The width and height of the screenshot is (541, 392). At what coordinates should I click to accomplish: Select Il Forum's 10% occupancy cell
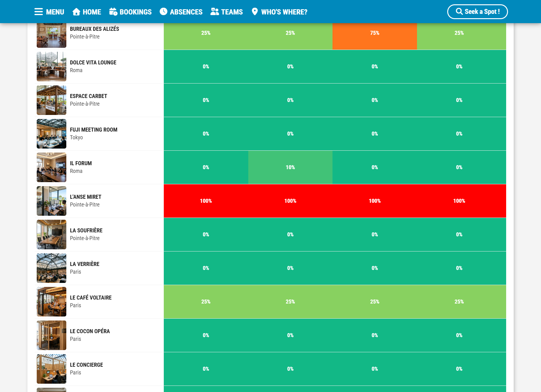[290, 167]
